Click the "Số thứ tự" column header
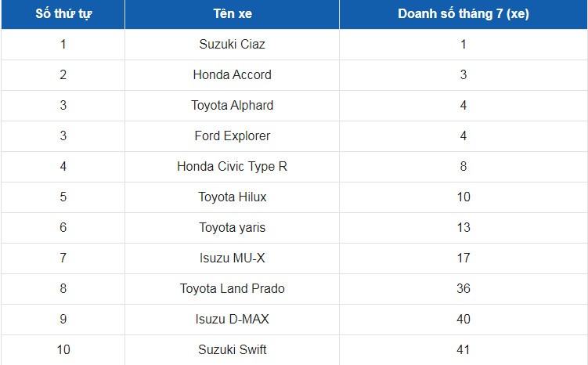 [63, 14]
